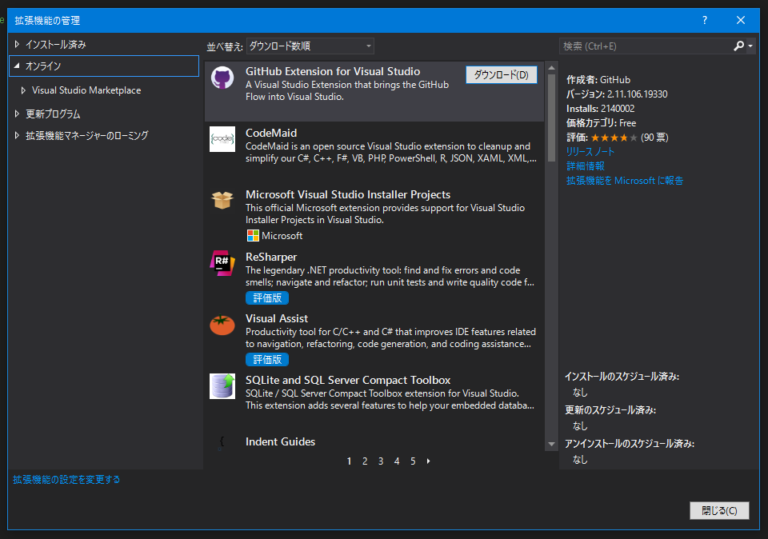
Task: Click the Visual Assist tomato icon
Action: 222,325
